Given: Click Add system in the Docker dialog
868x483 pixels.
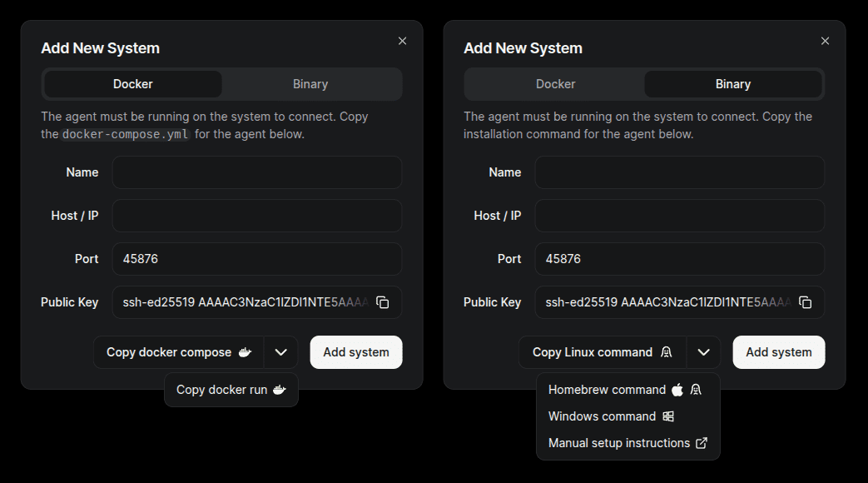Looking at the screenshot, I should (355, 352).
